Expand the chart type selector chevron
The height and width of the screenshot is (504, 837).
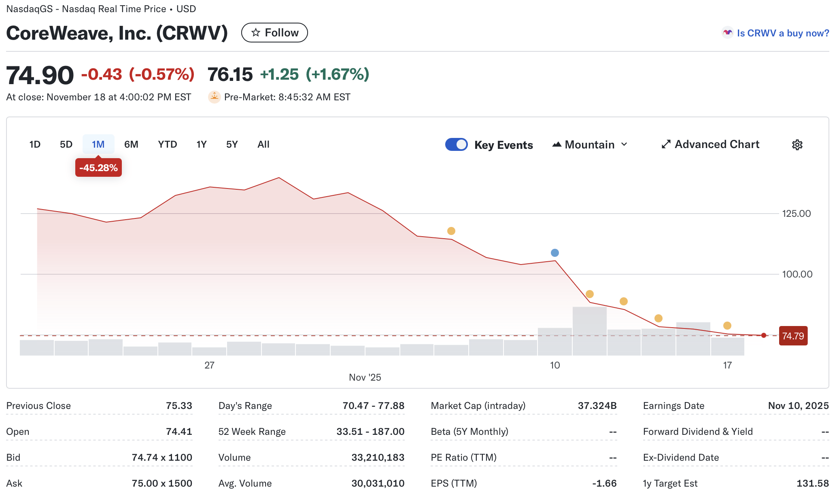coord(625,144)
